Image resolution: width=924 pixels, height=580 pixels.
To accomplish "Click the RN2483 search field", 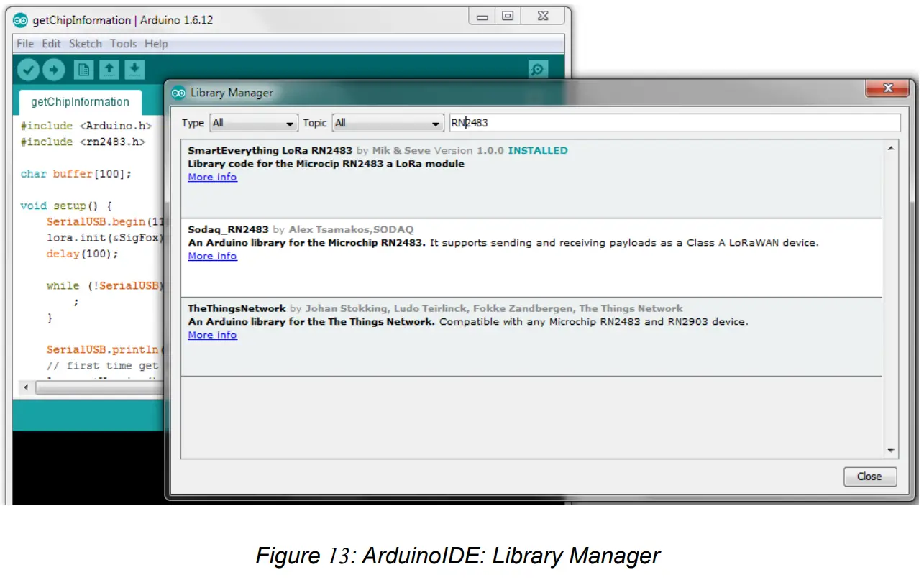I will (674, 123).
